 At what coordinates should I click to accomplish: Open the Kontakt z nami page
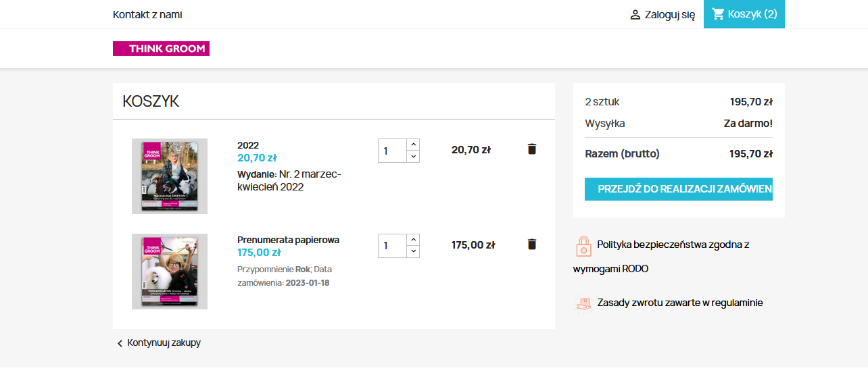147,14
